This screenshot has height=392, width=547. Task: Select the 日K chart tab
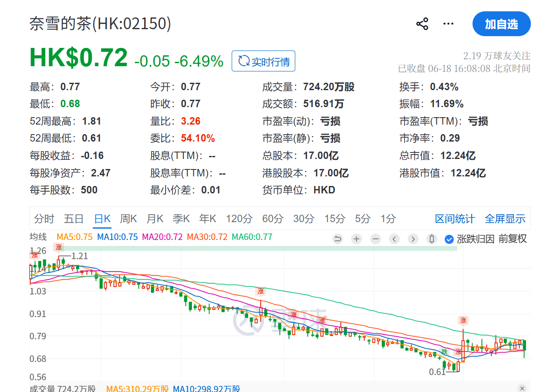point(102,219)
